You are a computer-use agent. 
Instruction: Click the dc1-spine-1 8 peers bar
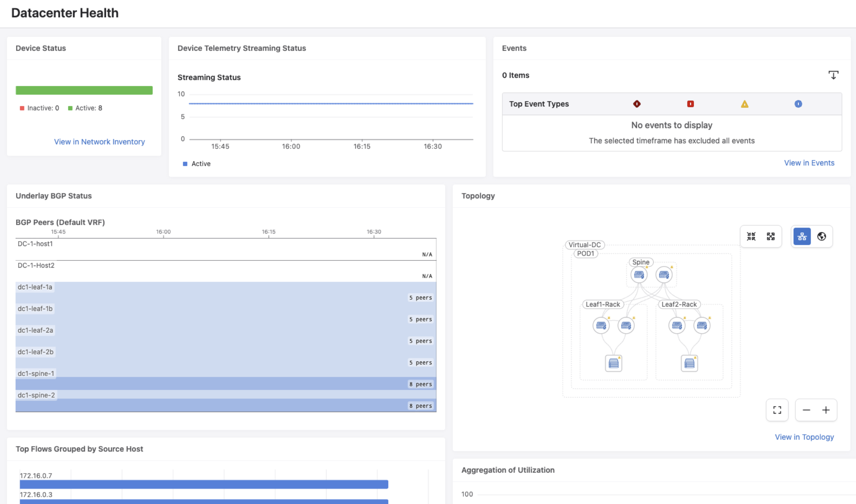[x=226, y=384]
